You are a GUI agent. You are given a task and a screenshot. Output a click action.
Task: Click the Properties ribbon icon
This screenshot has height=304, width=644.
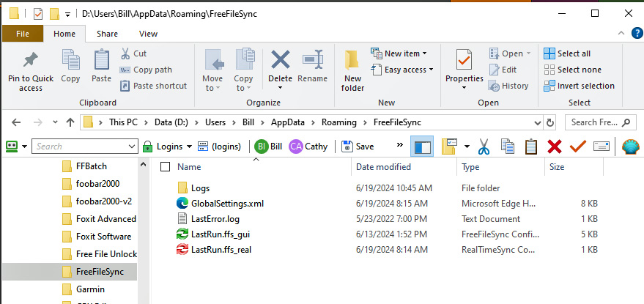(464, 61)
